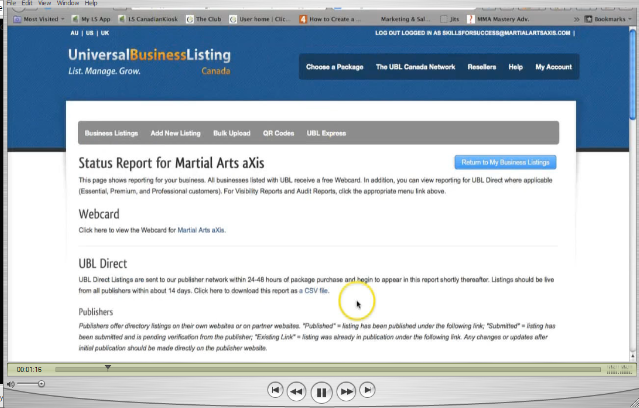Click the playhead marker on the timeline
Image resolution: width=639 pixels, height=408 pixels.
point(108,367)
